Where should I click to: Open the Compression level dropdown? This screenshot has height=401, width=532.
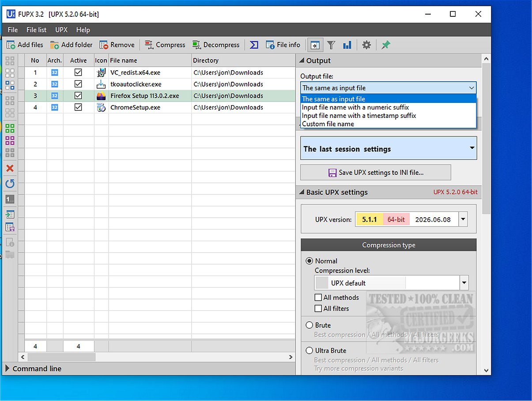pos(464,283)
